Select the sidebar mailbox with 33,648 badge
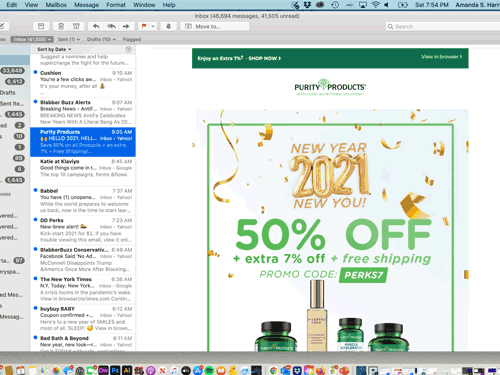 pyautogui.click(x=13, y=70)
